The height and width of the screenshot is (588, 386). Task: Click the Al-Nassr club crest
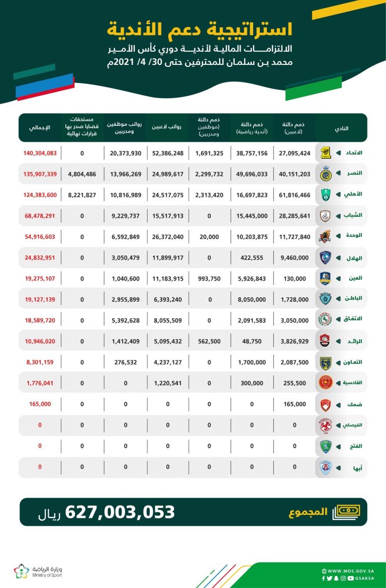pos(325,174)
